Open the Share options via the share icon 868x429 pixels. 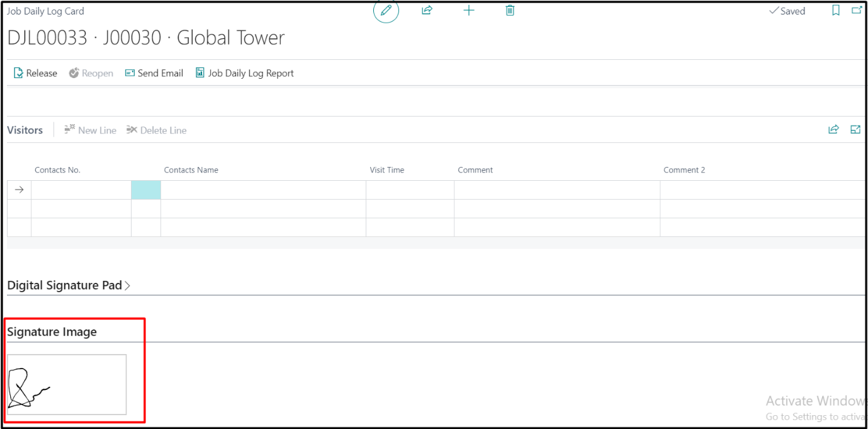tap(427, 10)
